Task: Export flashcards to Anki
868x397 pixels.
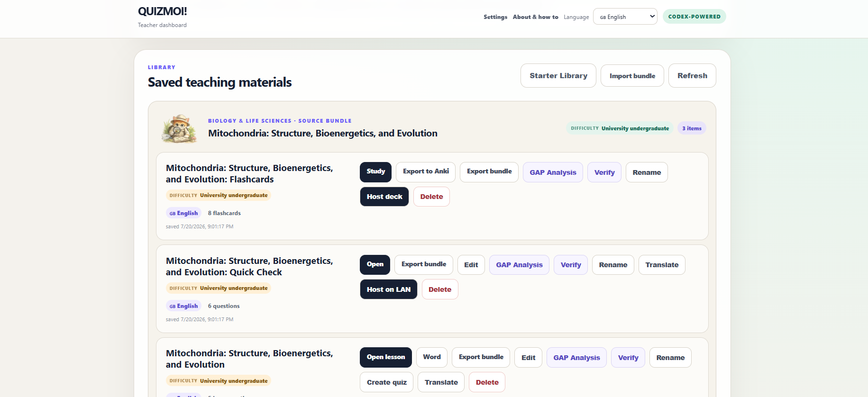Action: [426, 172]
